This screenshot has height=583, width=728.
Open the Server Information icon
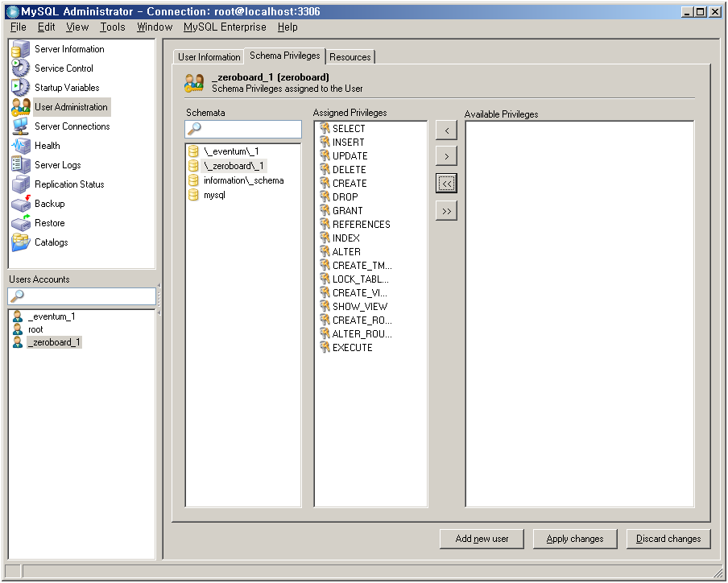(x=20, y=49)
